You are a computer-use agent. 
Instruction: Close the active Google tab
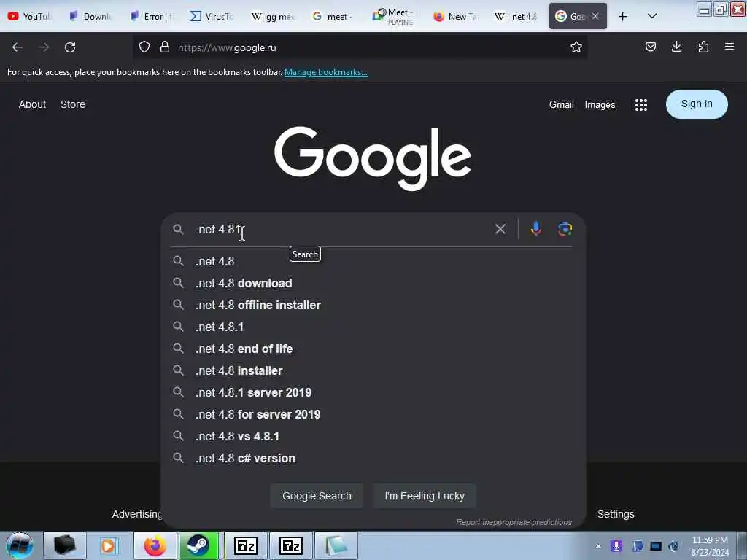[x=595, y=16]
